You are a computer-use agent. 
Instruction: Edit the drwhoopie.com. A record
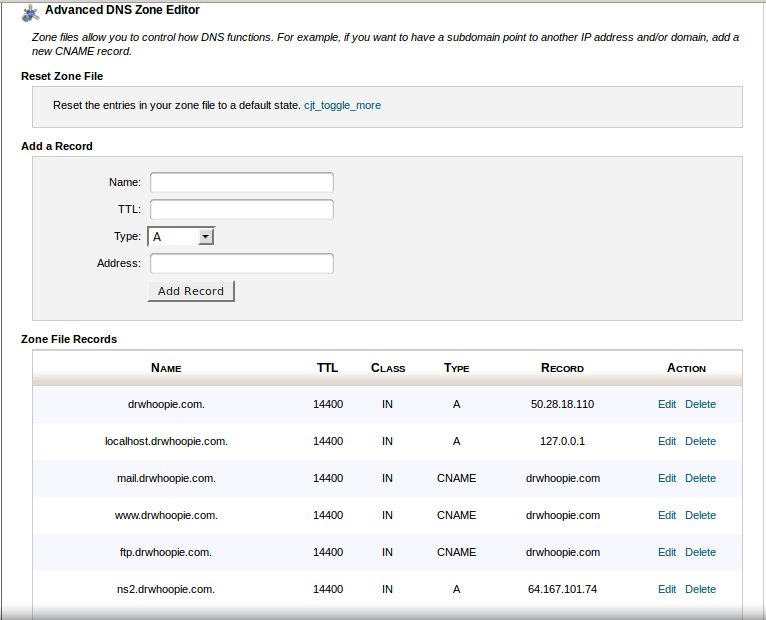click(667, 404)
